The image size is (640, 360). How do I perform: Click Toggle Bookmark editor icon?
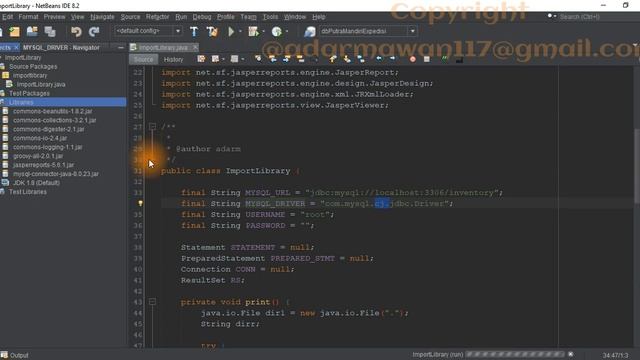[x=361, y=59]
